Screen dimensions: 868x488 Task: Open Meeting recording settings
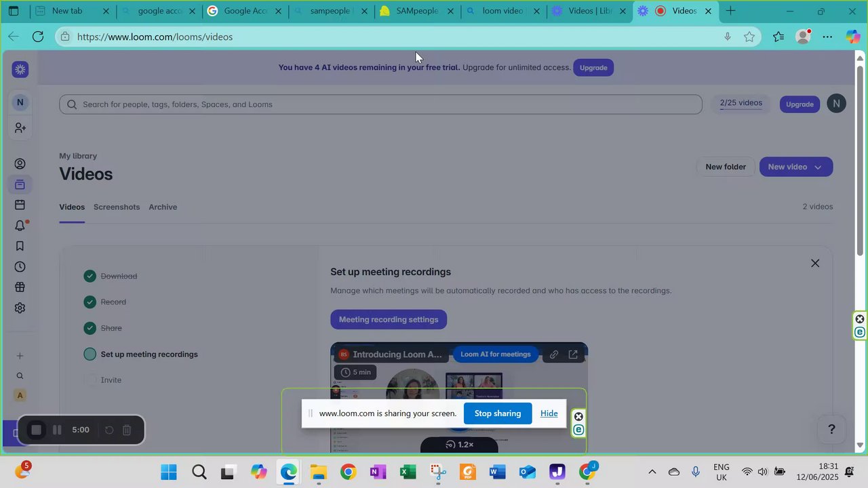pyautogui.click(x=389, y=319)
